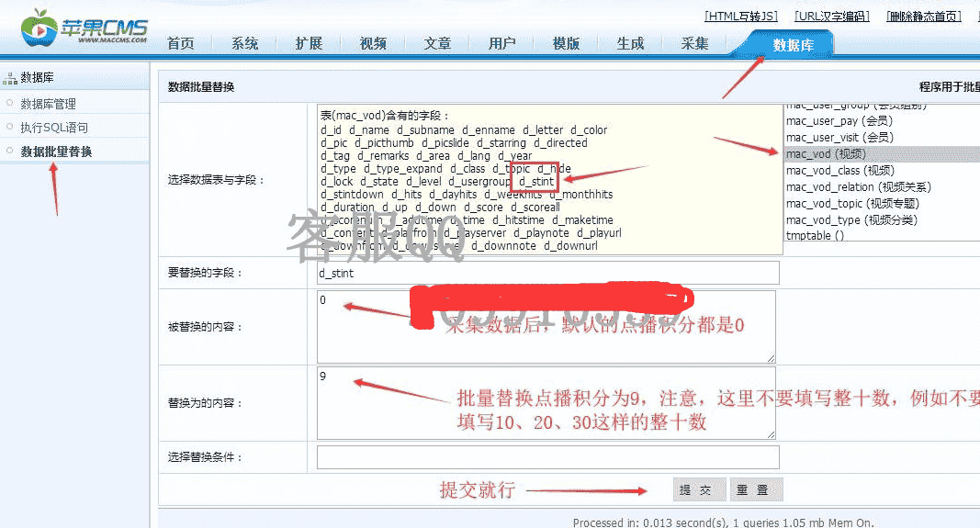
Task: Open the 扩展 menu
Action: pos(310,44)
